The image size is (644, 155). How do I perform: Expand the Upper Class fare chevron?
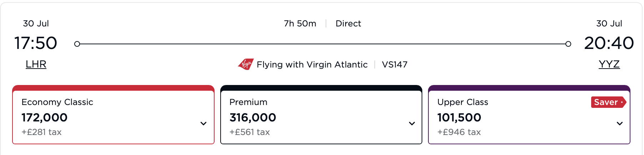point(620,124)
